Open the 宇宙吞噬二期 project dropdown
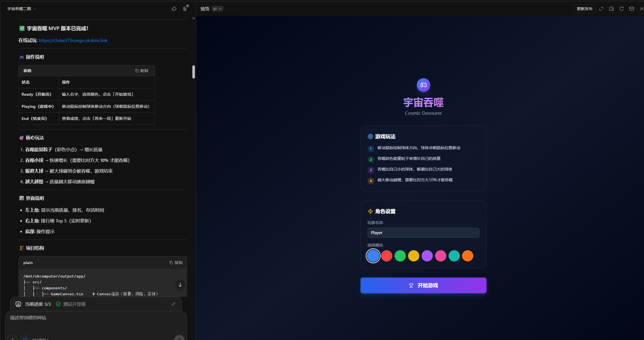The image size is (644, 340). pyautogui.click(x=21, y=9)
